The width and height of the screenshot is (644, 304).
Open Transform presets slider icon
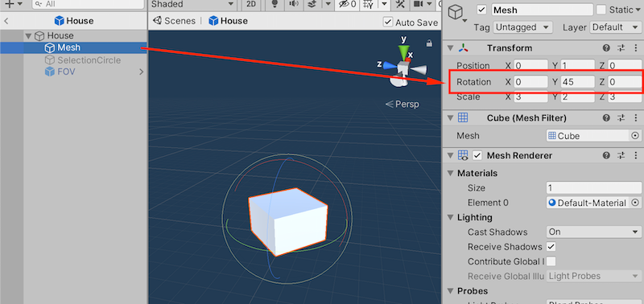[621, 48]
